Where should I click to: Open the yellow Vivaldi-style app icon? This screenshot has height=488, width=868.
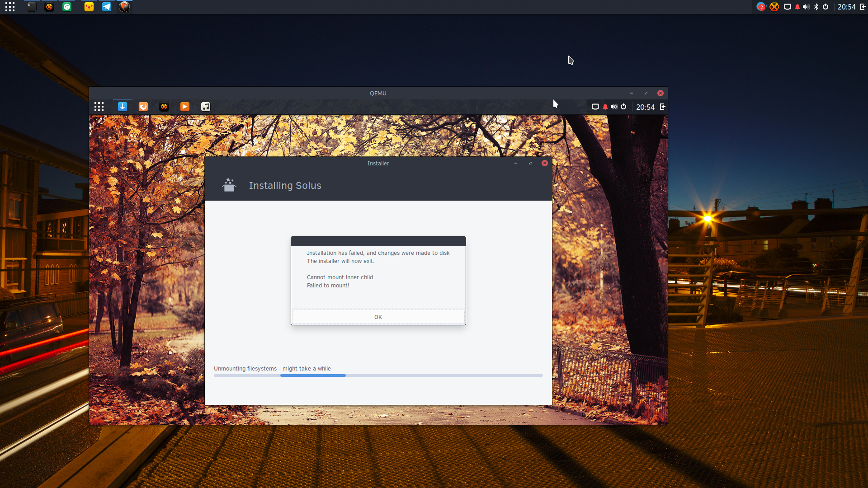point(89,7)
